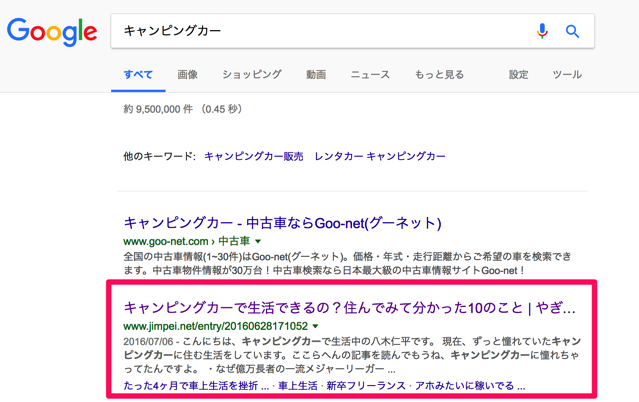Switch to the 動画 tab
This screenshot has width=639, height=402.
(316, 75)
